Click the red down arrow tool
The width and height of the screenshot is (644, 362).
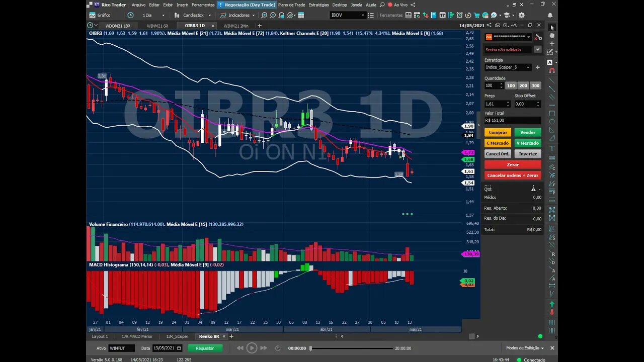(x=552, y=312)
